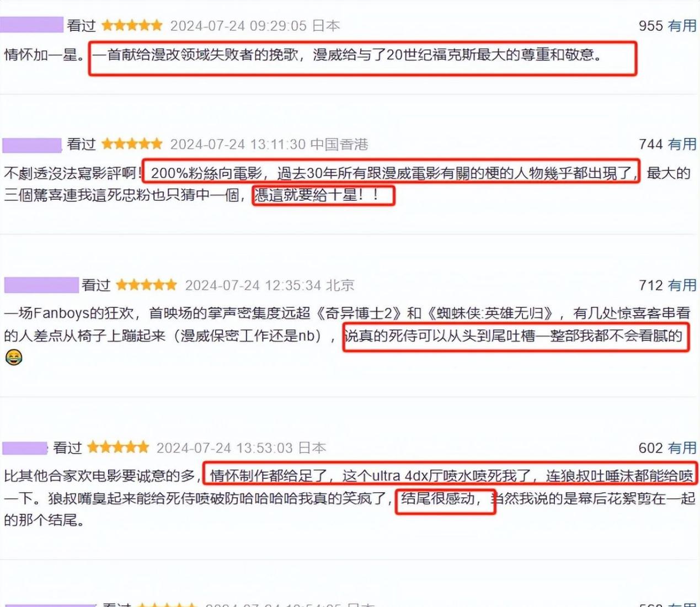Open the blurred username of the 602 review
Screen dimensions: 700x607
tap(25, 448)
